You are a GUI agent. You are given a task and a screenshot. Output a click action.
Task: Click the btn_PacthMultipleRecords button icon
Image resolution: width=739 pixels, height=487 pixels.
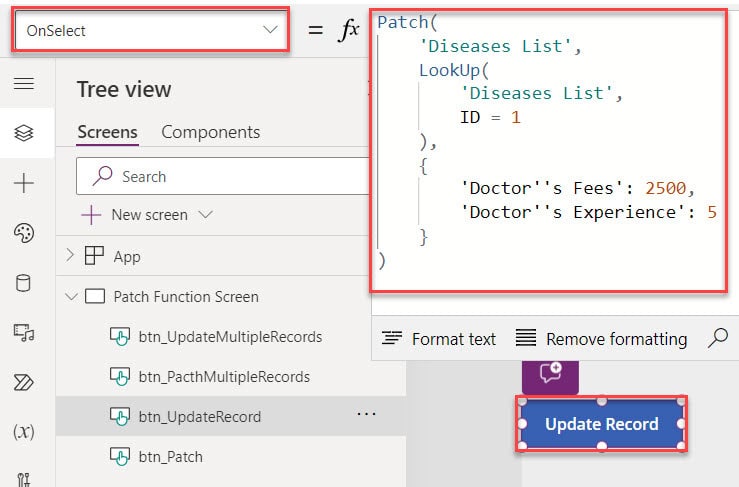(x=120, y=377)
